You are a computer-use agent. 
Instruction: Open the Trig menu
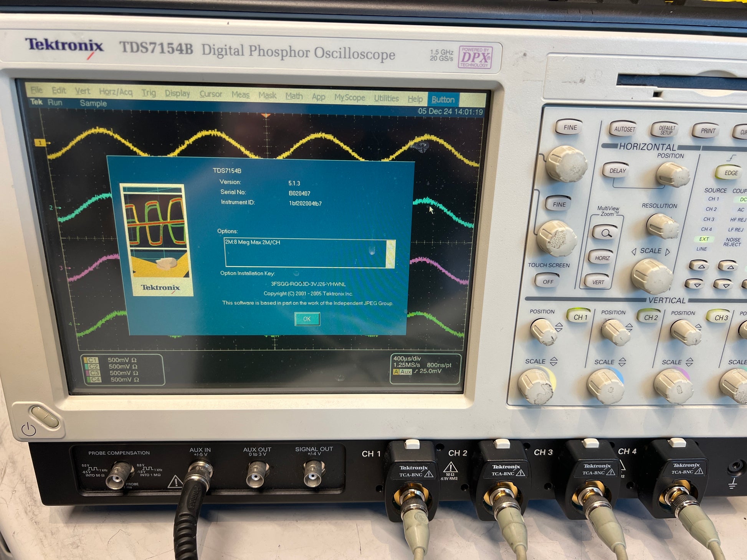click(149, 93)
